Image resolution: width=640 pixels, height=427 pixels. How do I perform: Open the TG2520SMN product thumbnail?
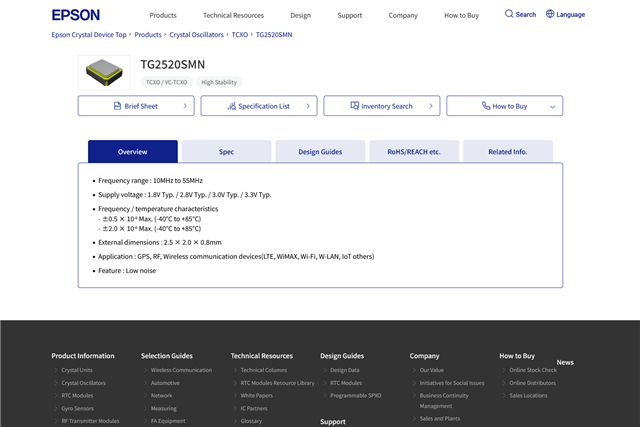tap(104, 73)
